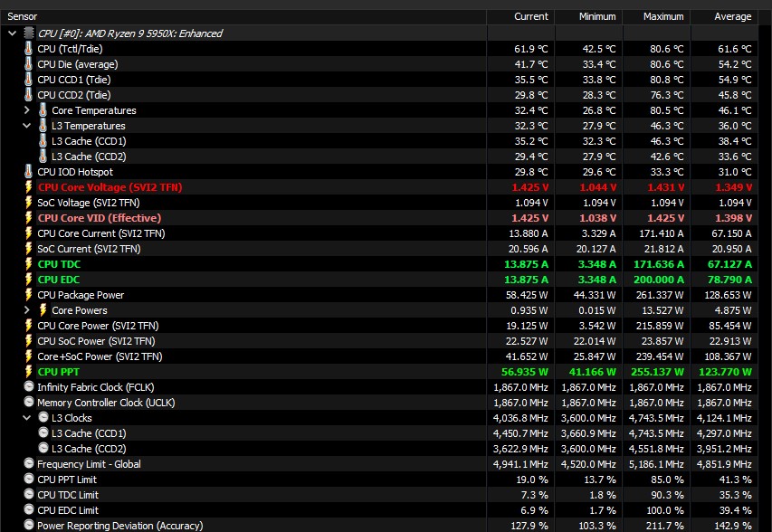Click clock icon of L3 Cache (CCD1) clock row
The image size is (772, 532).
coord(43,432)
